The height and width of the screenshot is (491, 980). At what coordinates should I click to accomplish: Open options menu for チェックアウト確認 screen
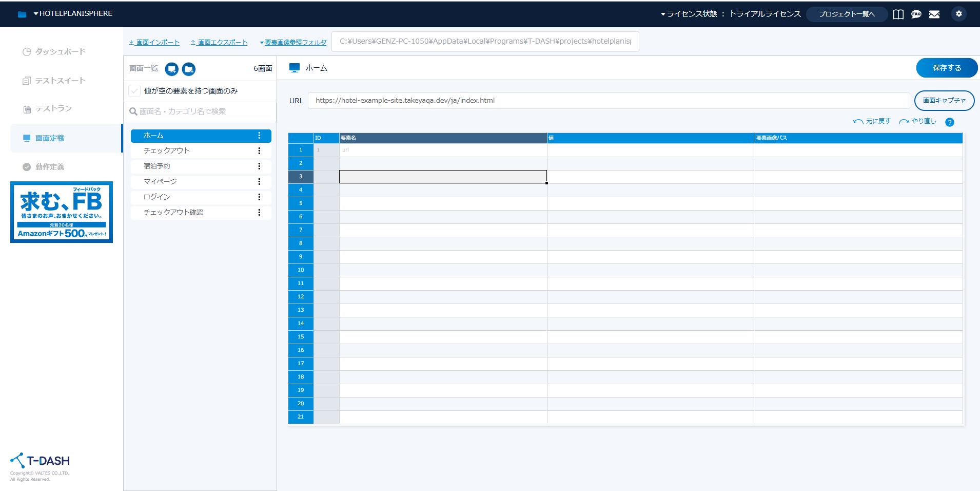coord(259,213)
